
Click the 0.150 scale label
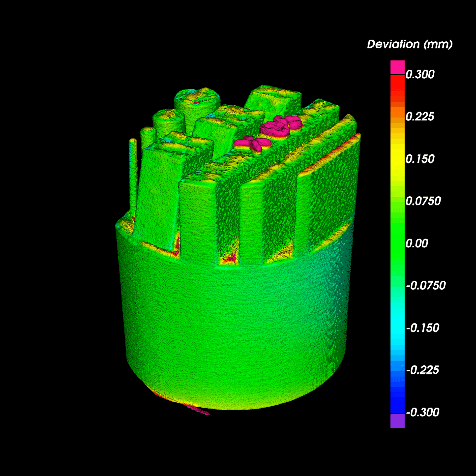[x=420, y=159]
